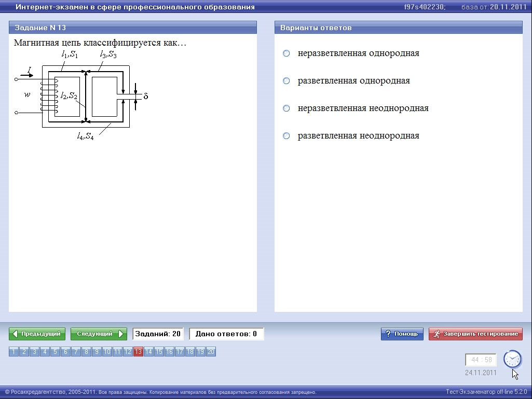Open question 3 from the number strip
Viewport: 532px width, 399px height.
pos(34,351)
